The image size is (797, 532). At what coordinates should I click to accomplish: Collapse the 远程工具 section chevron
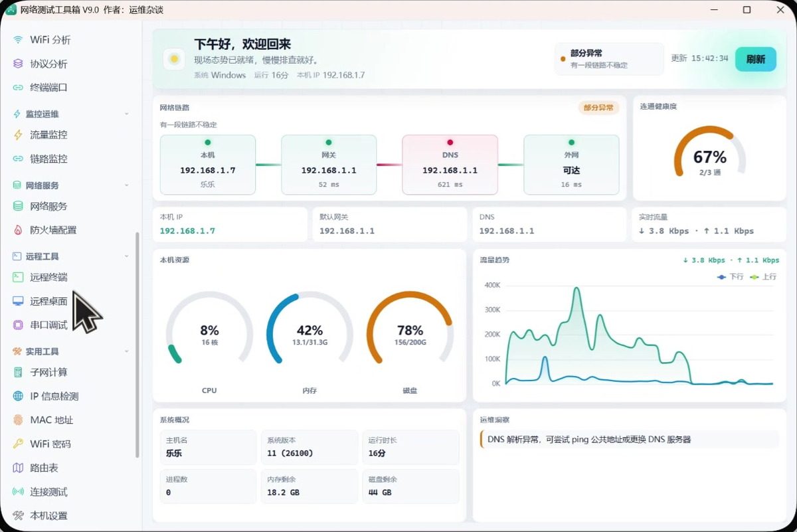coord(126,256)
